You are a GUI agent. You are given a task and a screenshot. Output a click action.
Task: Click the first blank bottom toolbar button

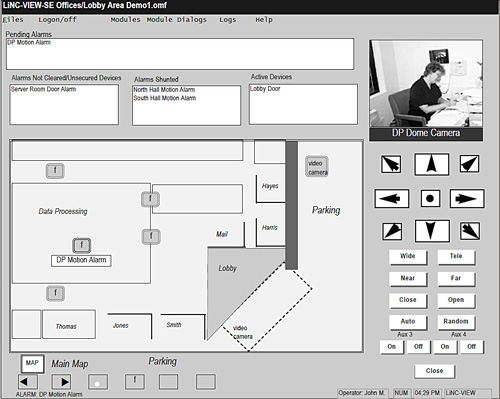pos(168,382)
